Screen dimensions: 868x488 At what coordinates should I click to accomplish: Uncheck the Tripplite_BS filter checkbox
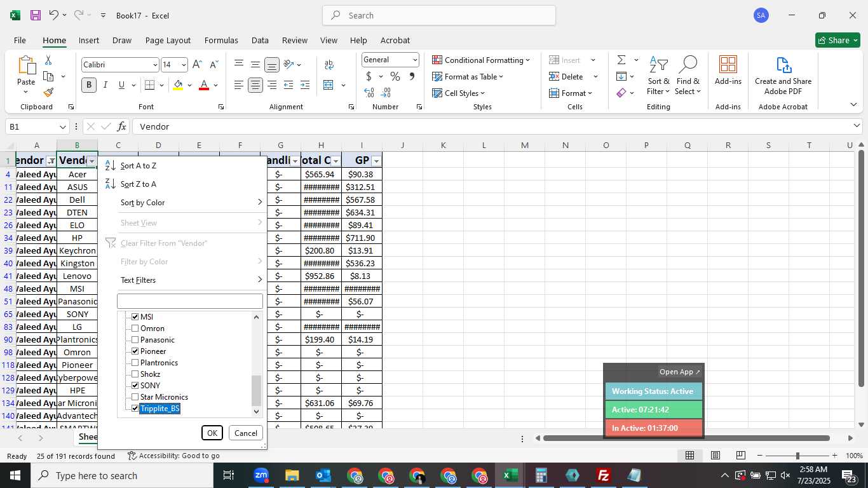pos(135,408)
